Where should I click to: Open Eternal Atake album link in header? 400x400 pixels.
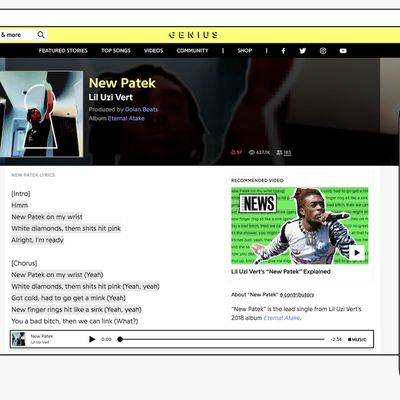(126, 118)
